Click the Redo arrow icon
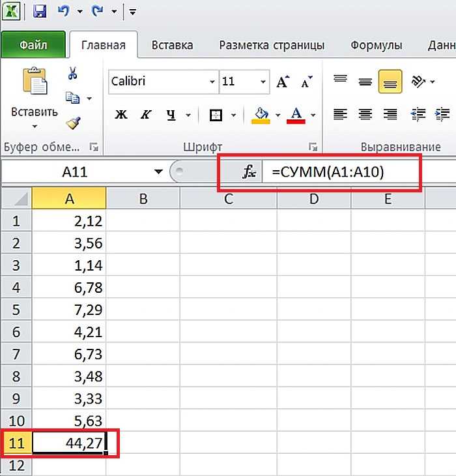456x476 pixels. tap(98, 11)
